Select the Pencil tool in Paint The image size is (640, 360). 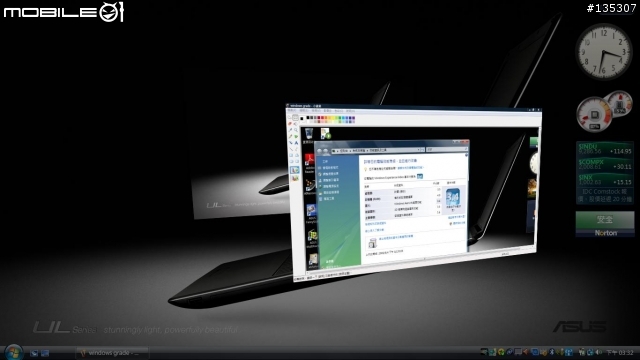point(290,136)
